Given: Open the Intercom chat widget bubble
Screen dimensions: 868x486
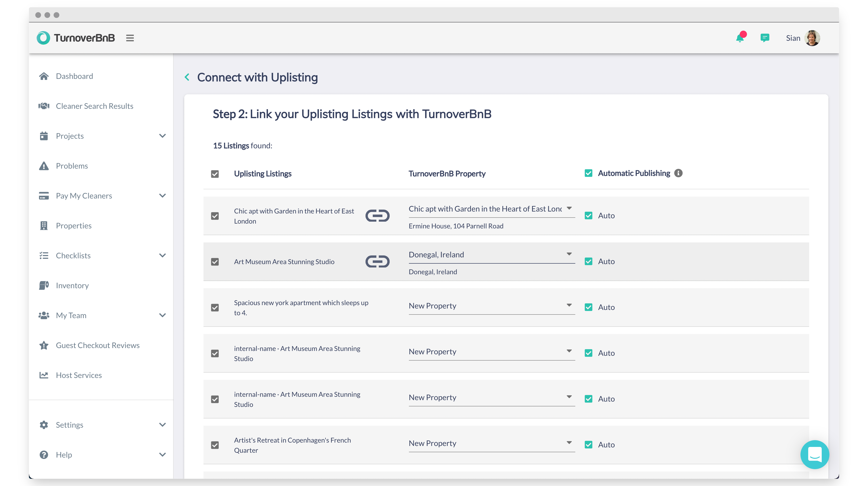Looking at the screenshot, I should click(814, 454).
